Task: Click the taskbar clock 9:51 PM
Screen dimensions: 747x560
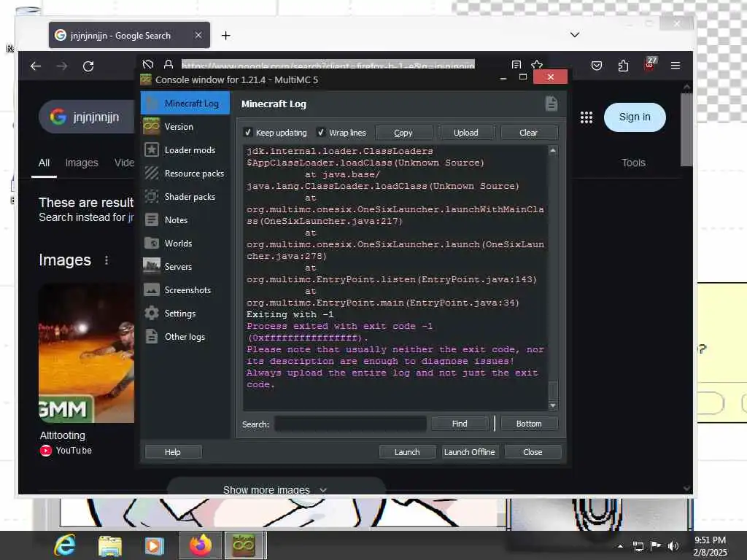Action: tap(710, 540)
